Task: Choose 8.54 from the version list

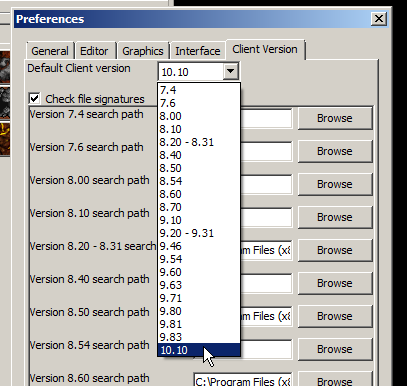Action: pyautogui.click(x=199, y=181)
